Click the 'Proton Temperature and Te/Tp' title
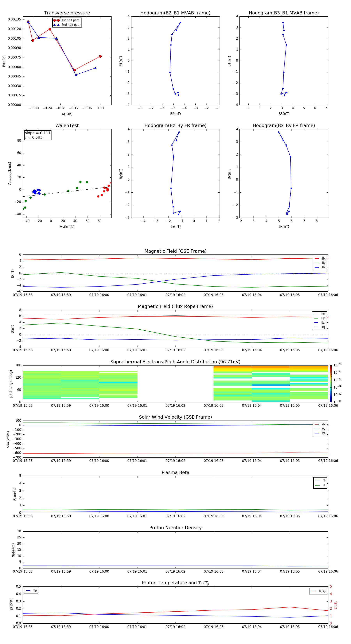This screenshot has height=644, width=351. coord(175,583)
